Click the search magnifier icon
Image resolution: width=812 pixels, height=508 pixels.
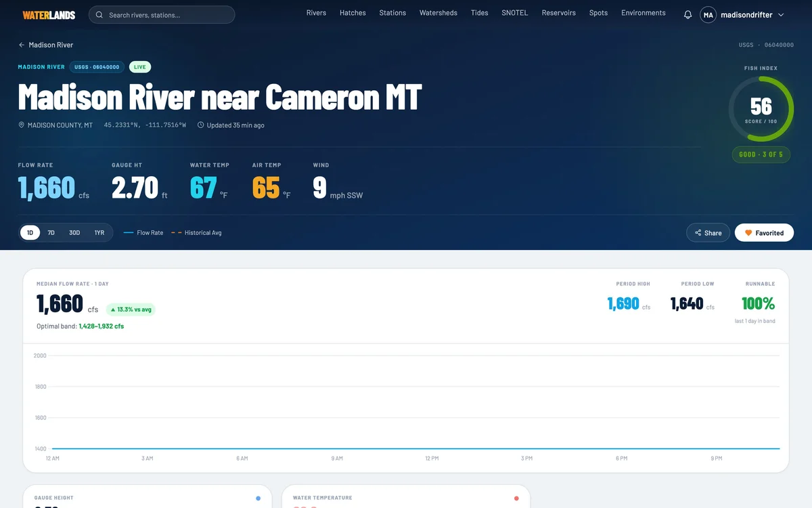click(x=99, y=15)
